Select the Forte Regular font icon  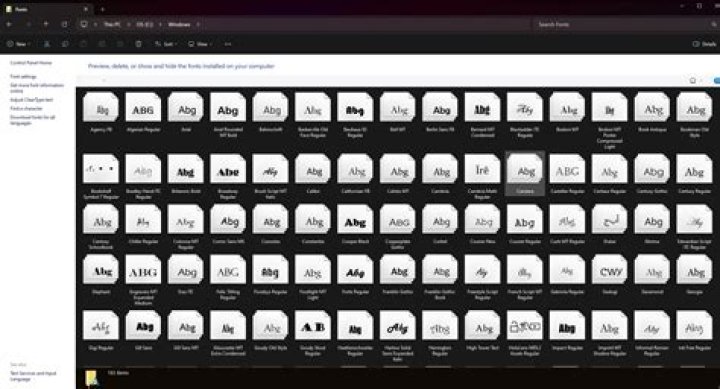355,270
